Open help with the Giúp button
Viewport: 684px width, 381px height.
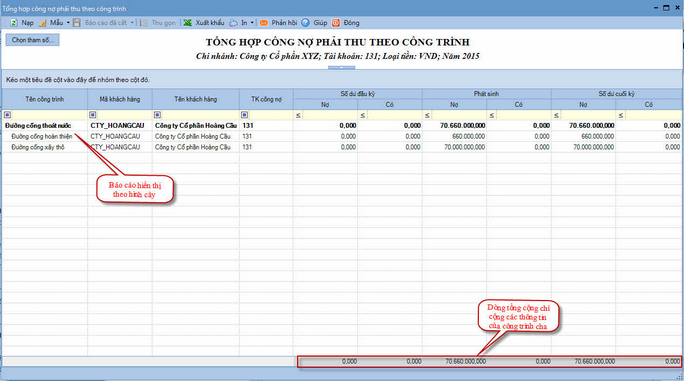[315, 23]
